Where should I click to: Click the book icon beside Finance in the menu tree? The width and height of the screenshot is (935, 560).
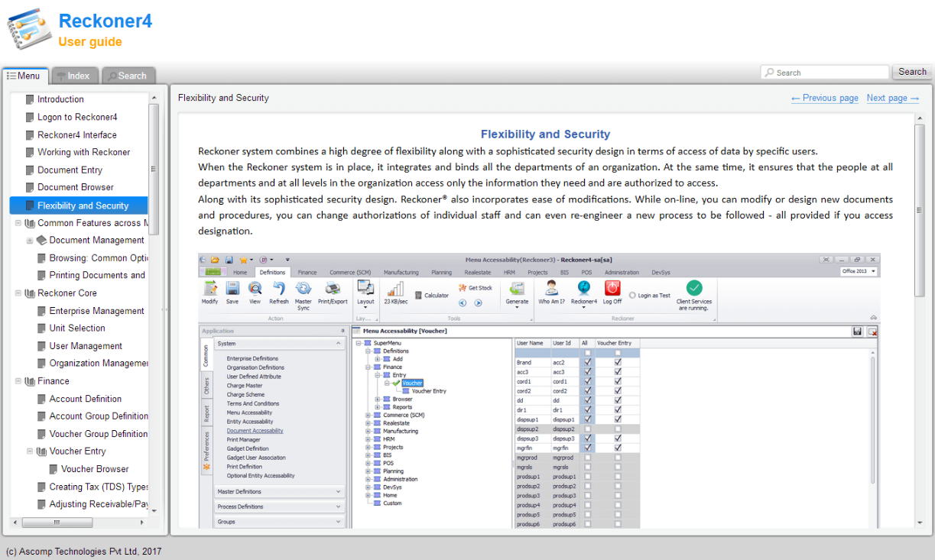coord(30,381)
